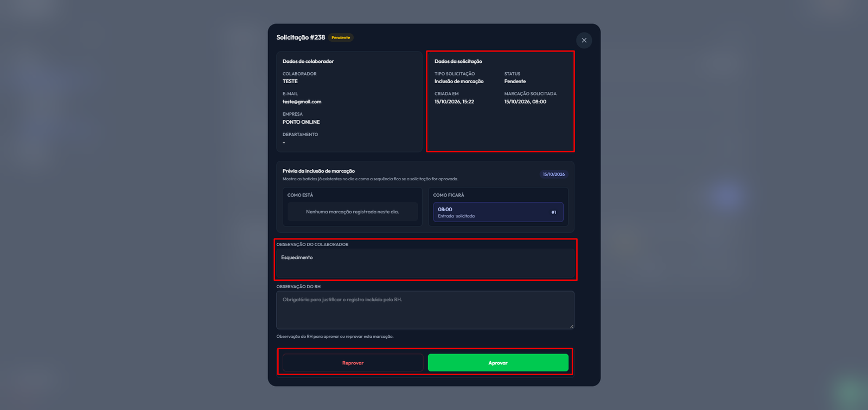Click the Inclusão de marcação request type
This screenshot has width=868, height=410.
459,81
